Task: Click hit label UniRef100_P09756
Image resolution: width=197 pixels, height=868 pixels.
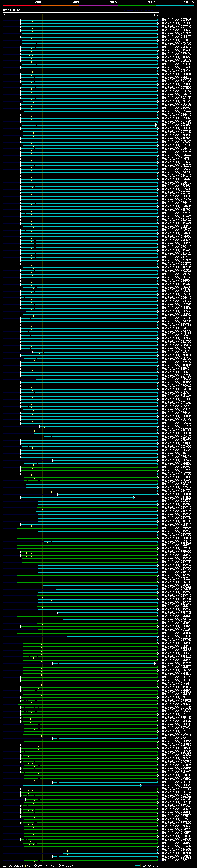Action: [x=176, y=43]
